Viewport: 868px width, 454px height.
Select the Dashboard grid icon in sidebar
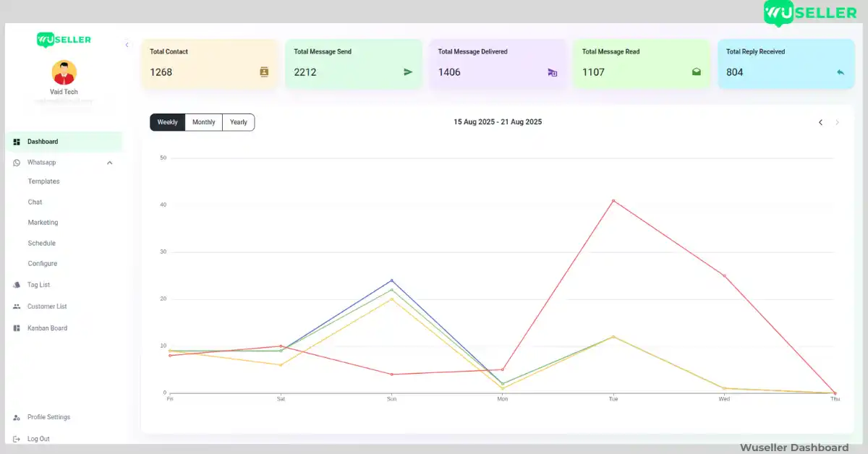[x=17, y=141]
